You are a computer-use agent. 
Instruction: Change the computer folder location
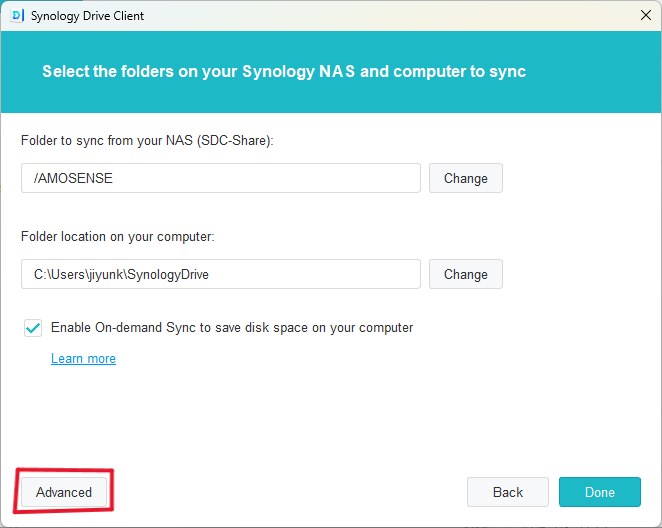465,274
